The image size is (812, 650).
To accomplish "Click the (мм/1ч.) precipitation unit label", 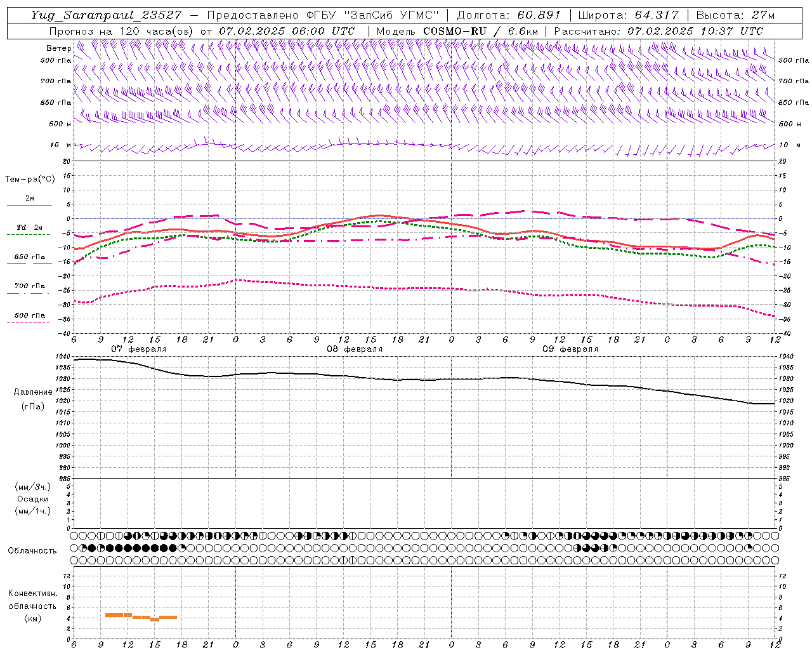I will coord(33,511).
